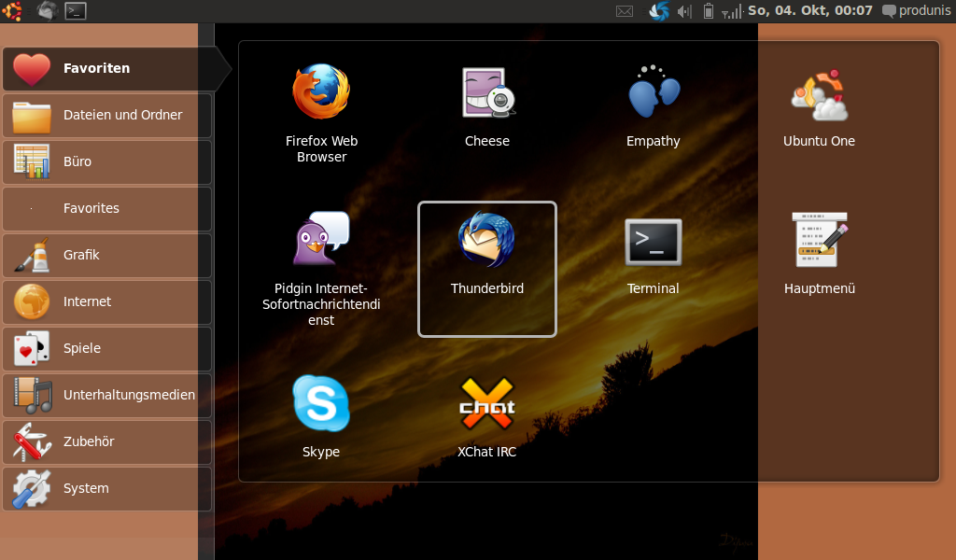Viewport: 956px width, 560px height.
Task: Launch Terminal from the favorites grid
Action: click(x=653, y=256)
